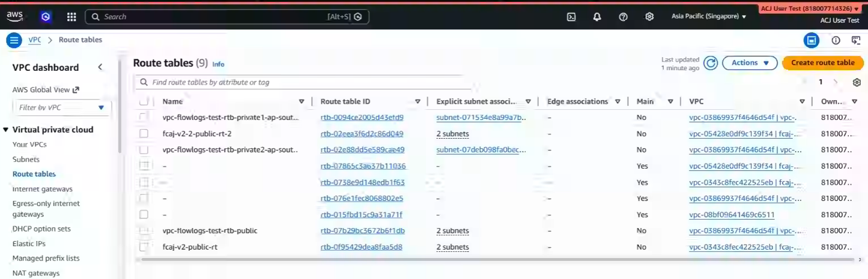Select all route tables header checkbox

point(144,102)
